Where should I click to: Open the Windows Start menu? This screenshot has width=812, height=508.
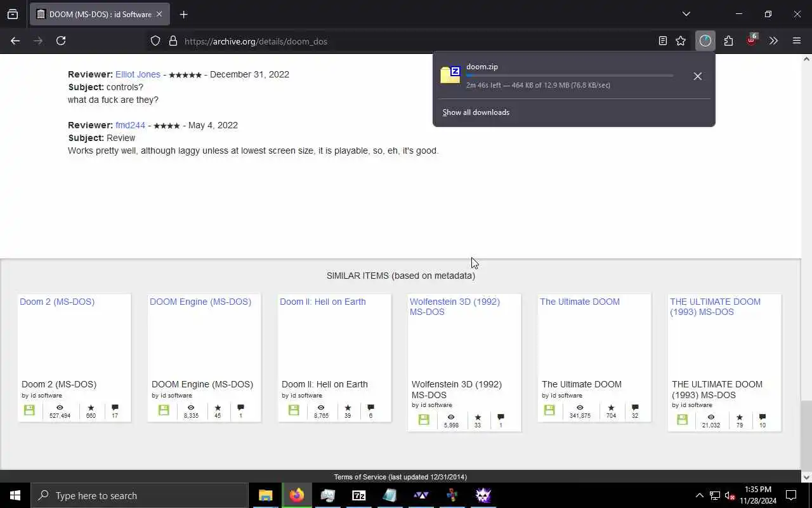(15, 495)
